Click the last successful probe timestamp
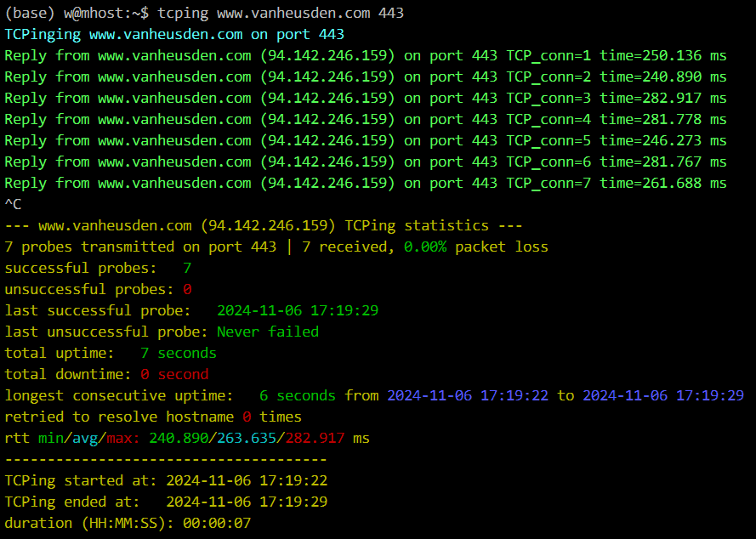Screen dimensions: 756x539 coord(298,310)
